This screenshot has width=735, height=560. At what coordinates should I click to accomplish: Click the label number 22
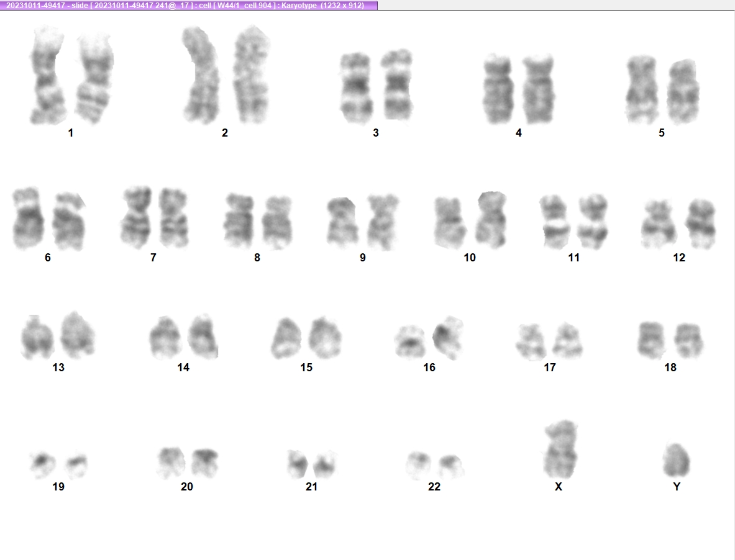434,487
